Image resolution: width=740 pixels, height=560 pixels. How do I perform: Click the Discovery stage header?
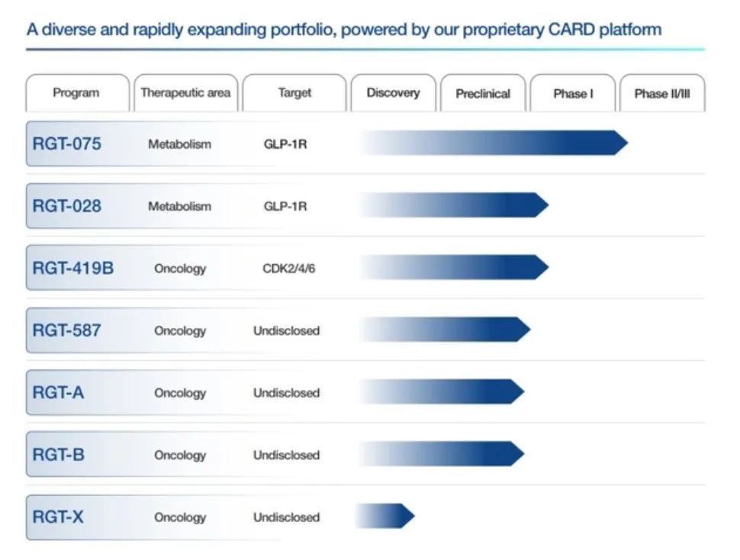[x=393, y=93]
